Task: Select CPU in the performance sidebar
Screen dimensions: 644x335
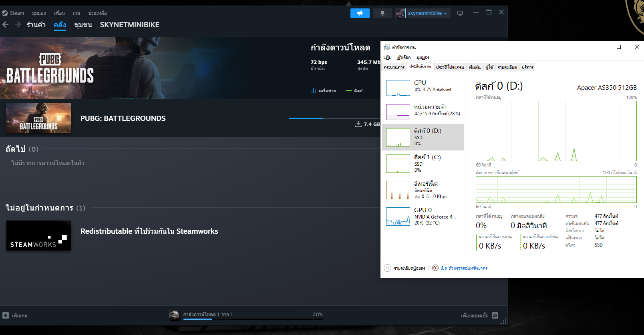Action: (423, 88)
